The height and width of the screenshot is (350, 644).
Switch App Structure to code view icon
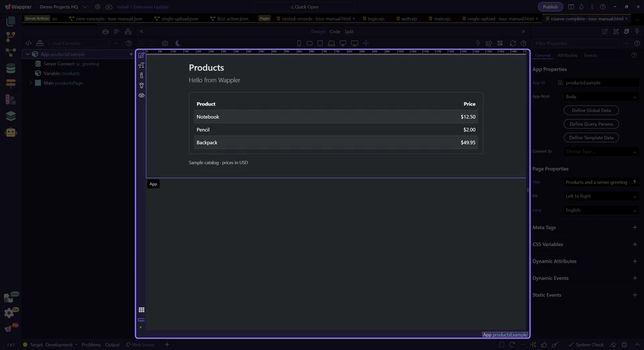[28, 43]
